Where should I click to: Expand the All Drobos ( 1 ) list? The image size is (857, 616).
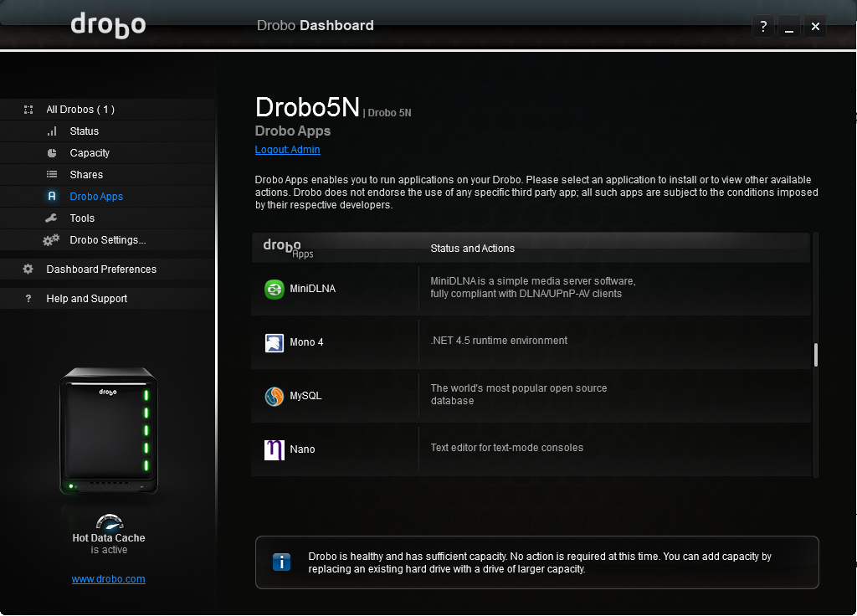tap(80, 110)
